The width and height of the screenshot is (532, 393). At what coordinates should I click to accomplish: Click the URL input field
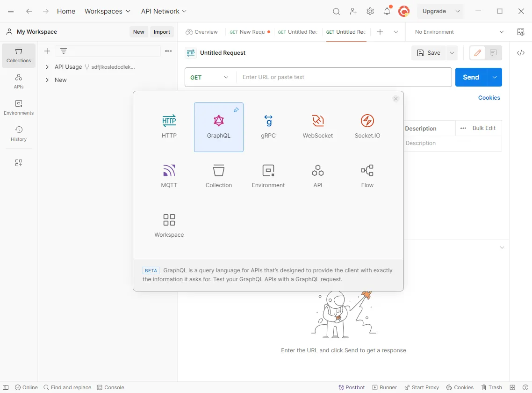pos(344,77)
